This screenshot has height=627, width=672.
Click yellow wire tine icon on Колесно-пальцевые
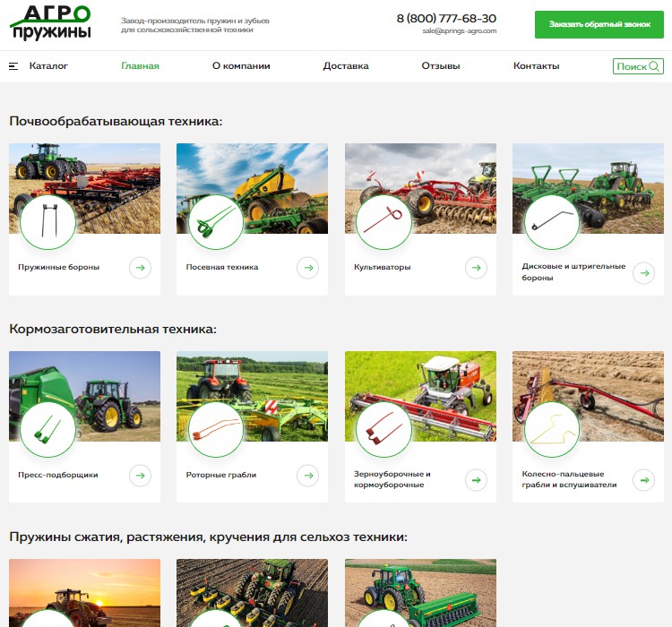pyautogui.click(x=552, y=429)
